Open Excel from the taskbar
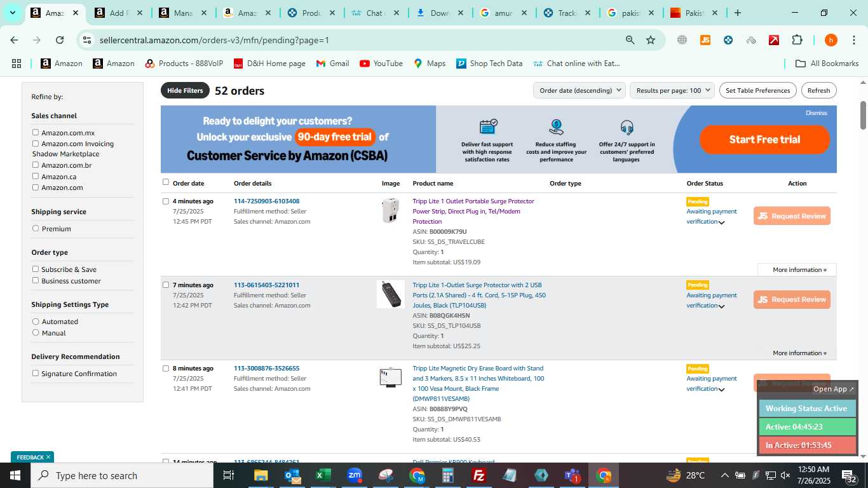The width and height of the screenshot is (868, 488). (323, 475)
